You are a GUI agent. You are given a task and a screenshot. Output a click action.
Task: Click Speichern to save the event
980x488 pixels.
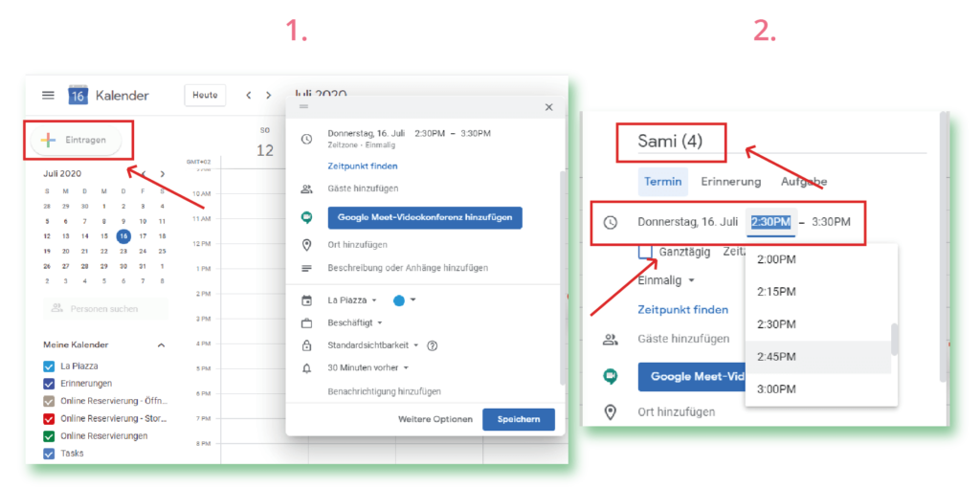[519, 419]
